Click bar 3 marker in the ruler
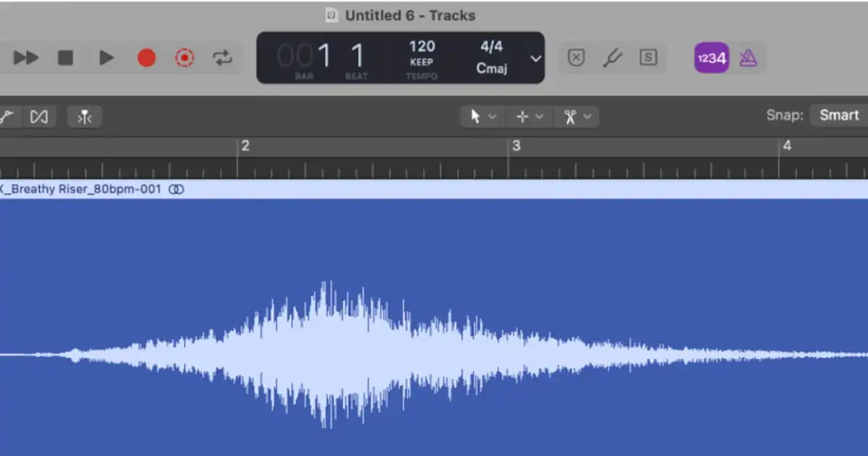This screenshot has height=456, width=868. [x=516, y=146]
